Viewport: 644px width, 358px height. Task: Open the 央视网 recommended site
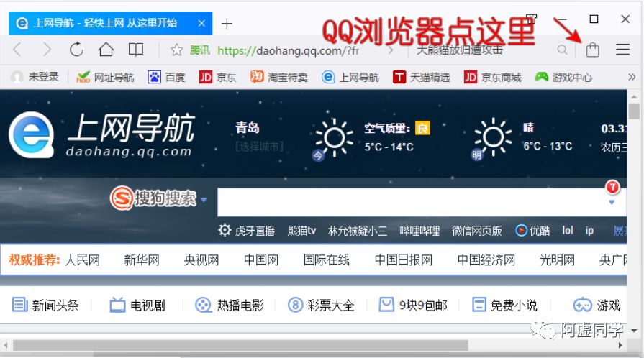(x=201, y=260)
